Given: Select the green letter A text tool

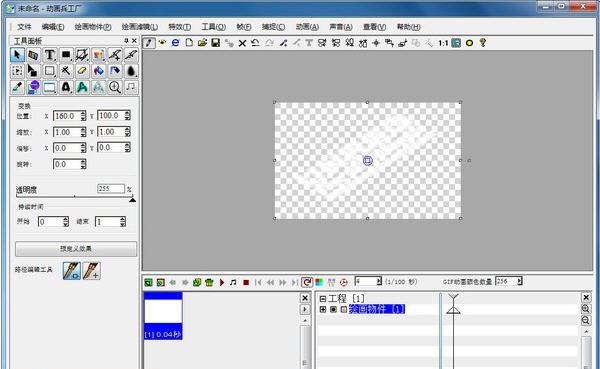Looking at the screenshot, I should [x=82, y=87].
